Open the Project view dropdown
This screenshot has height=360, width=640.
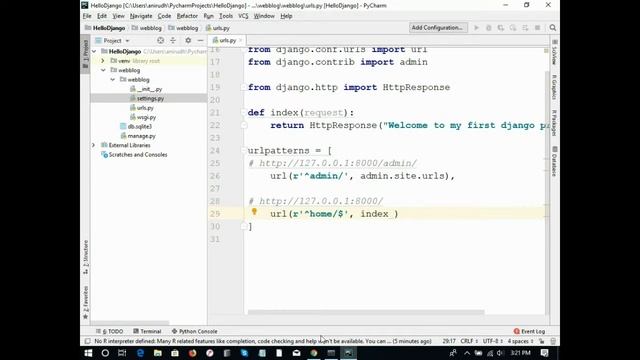[x=113, y=40]
